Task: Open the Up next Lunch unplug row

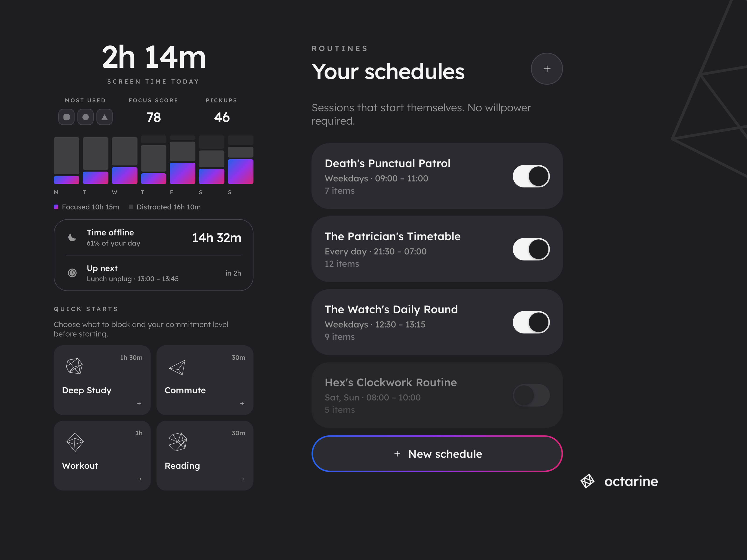Action: click(x=154, y=273)
